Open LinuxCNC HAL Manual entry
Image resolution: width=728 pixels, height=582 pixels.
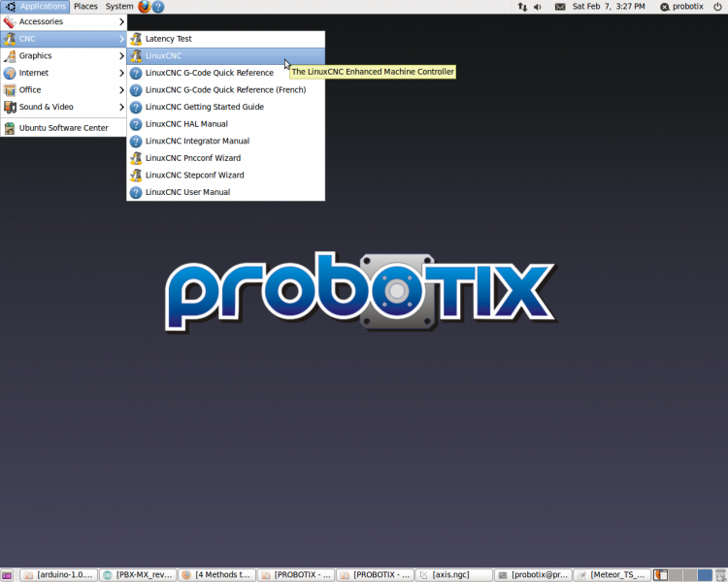(x=225, y=124)
